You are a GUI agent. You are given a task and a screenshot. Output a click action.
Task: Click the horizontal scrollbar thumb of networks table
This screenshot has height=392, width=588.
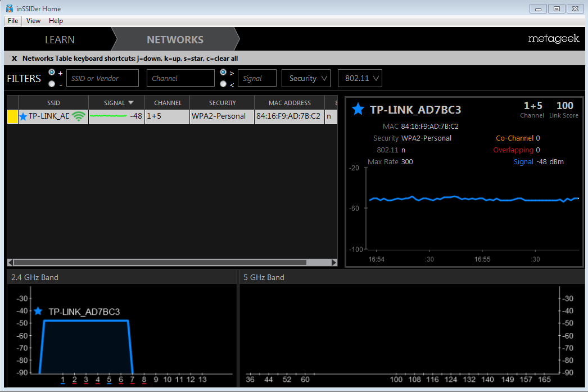click(x=160, y=262)
